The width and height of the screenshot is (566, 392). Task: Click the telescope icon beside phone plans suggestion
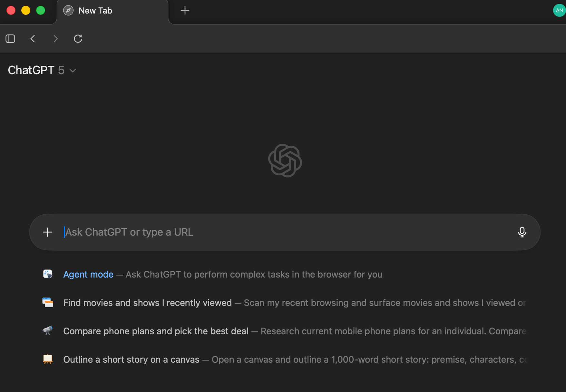click(48, 331)
